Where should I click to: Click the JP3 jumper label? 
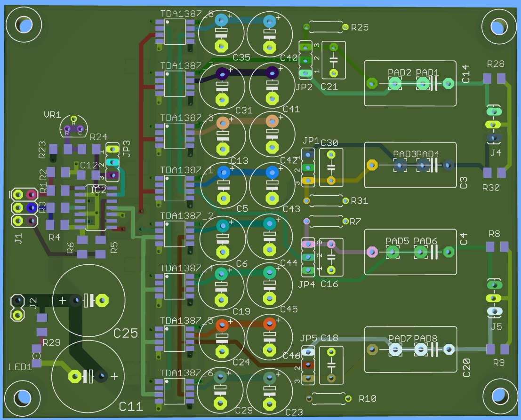point(127,149)
